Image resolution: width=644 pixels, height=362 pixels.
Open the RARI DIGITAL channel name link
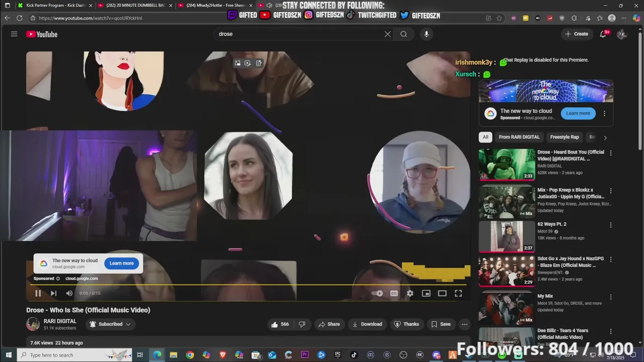(60, 321)
